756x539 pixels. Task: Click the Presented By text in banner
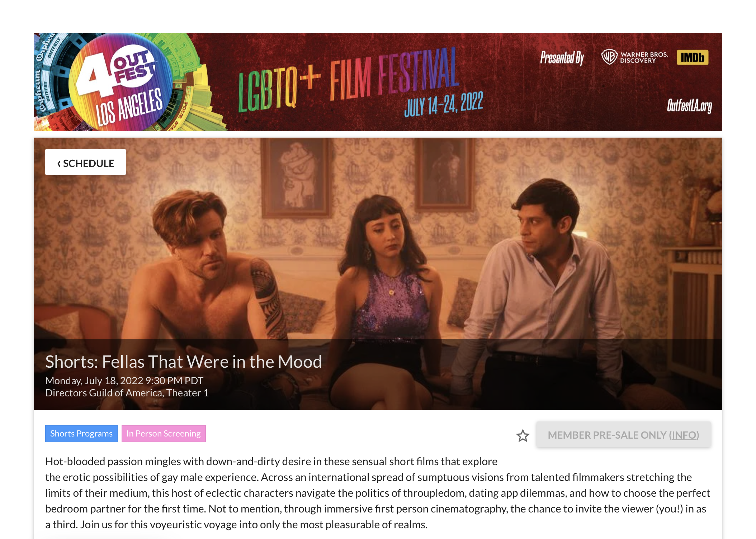coord(562,58)
